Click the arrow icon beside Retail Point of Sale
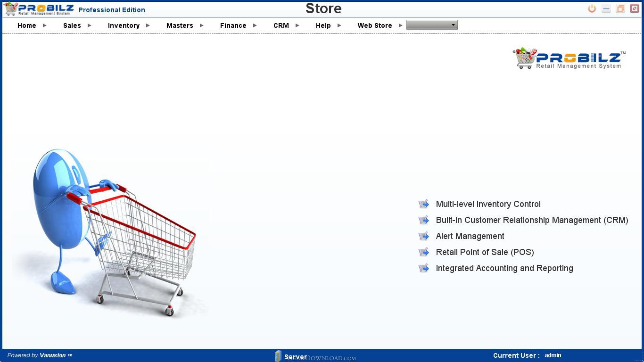 point(424,252)
